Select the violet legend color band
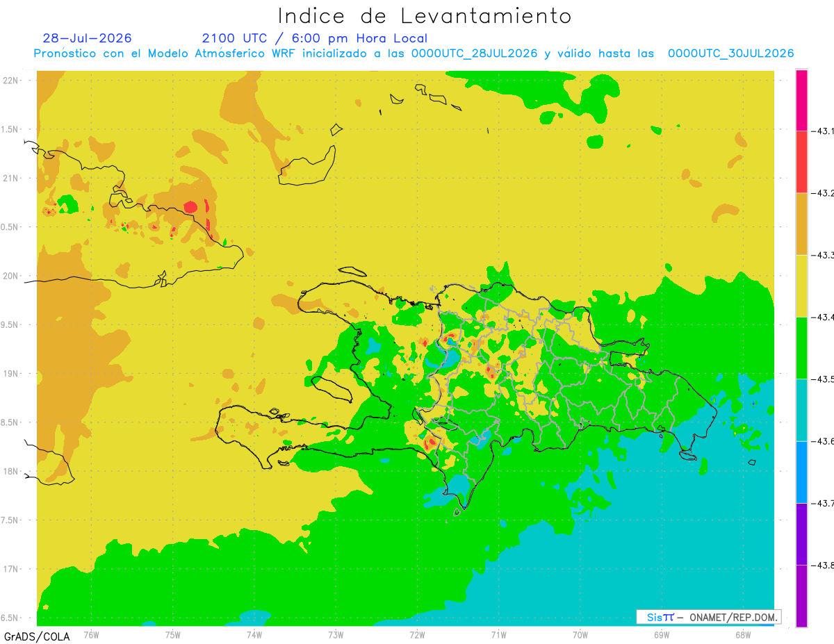 point(801,534)
